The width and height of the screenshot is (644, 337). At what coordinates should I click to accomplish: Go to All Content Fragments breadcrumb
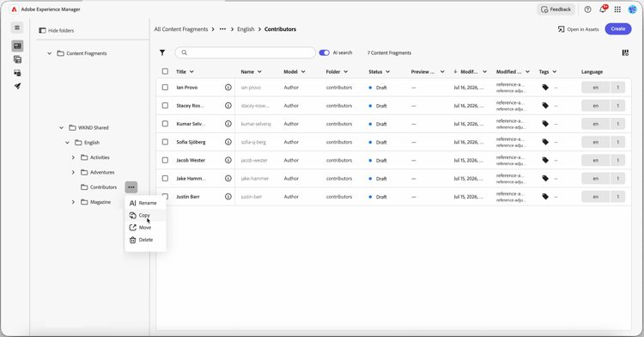181,29
